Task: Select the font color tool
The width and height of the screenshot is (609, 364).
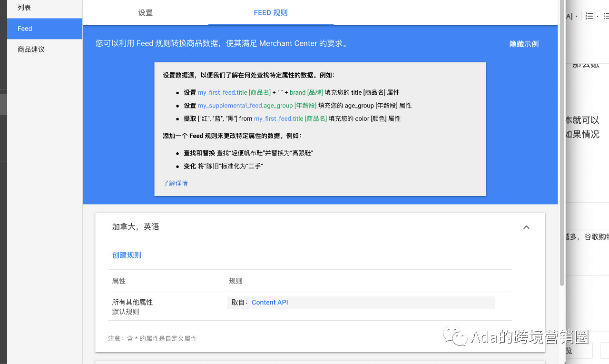Action: [569, 16]
